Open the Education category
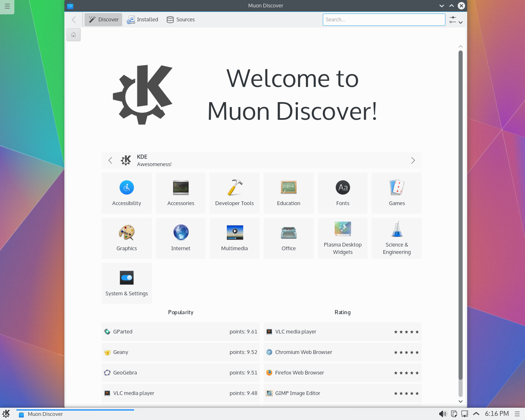Image resolution: width=525 pixels, height=420 pixels. [289, 193]
